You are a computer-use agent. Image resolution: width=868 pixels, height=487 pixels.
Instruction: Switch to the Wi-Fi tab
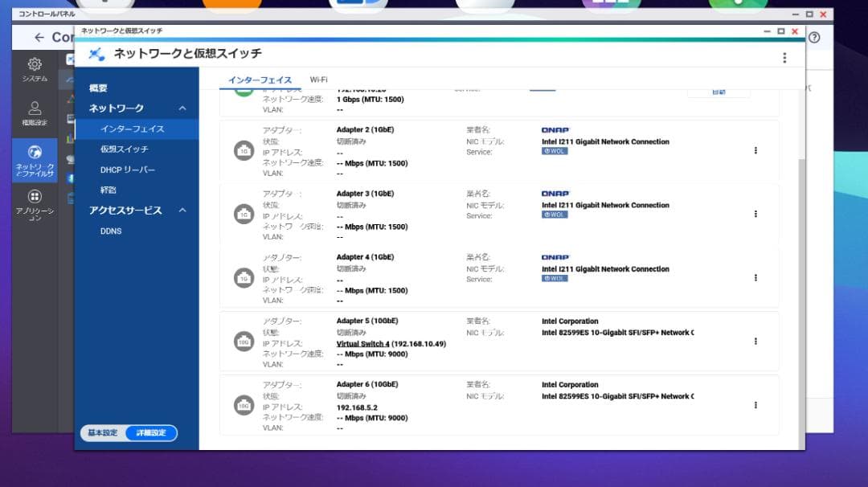click(320, 80)
